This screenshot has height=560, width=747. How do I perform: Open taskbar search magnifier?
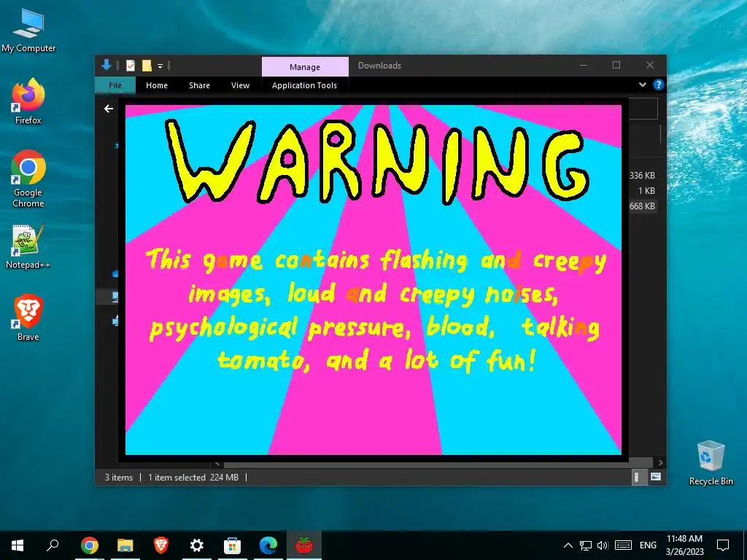[53, 545]
